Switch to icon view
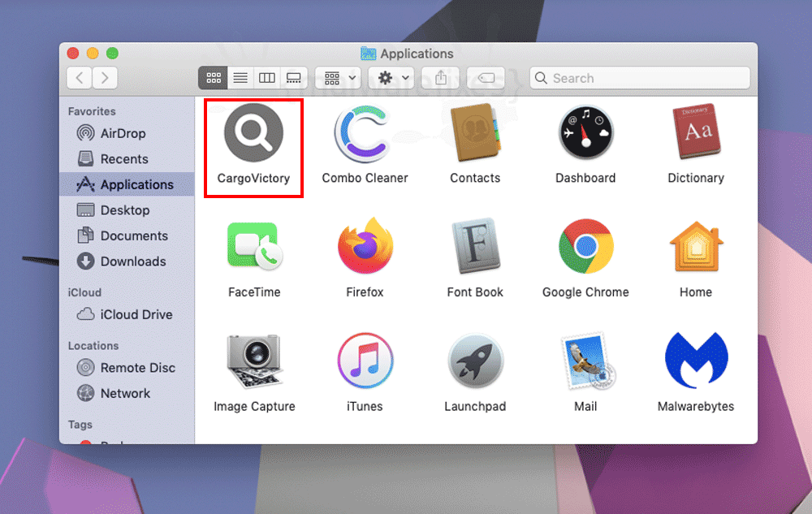812x514 pixels. pos(214,78)
